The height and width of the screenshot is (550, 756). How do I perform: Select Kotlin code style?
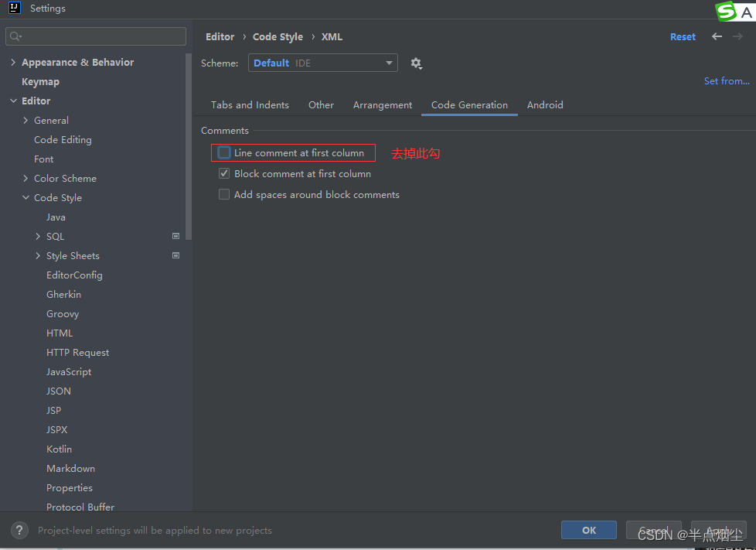pos(59,449)
